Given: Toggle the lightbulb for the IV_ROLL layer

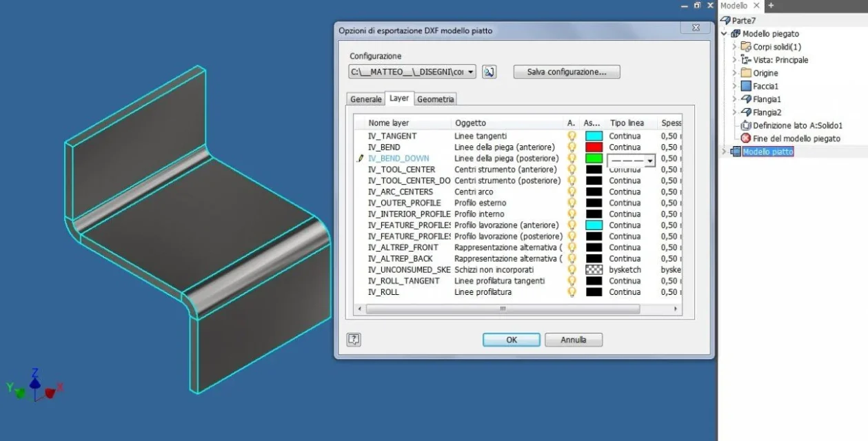Looking at the screenshot, I should pos(572,292).
